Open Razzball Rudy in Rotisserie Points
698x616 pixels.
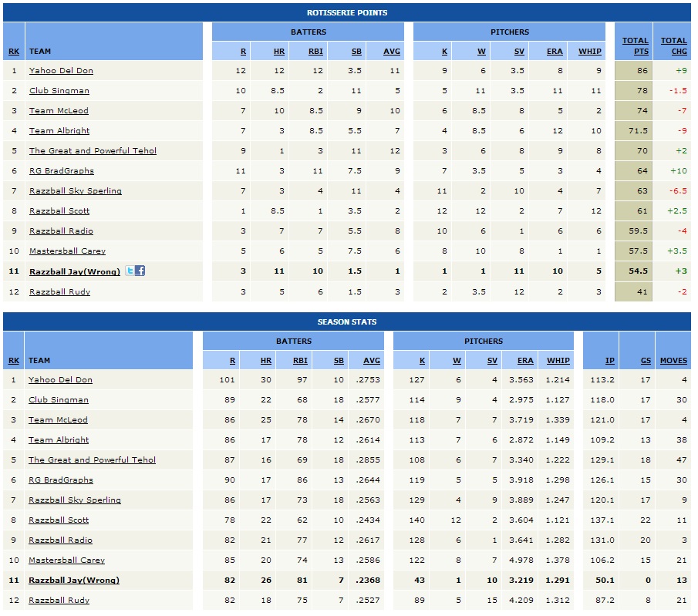pos(59,291)
